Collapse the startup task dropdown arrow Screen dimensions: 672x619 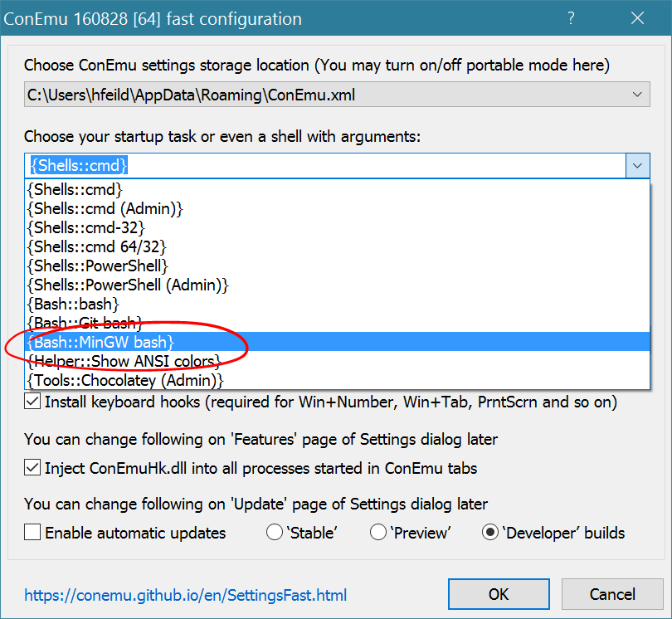tap(636, 166)
